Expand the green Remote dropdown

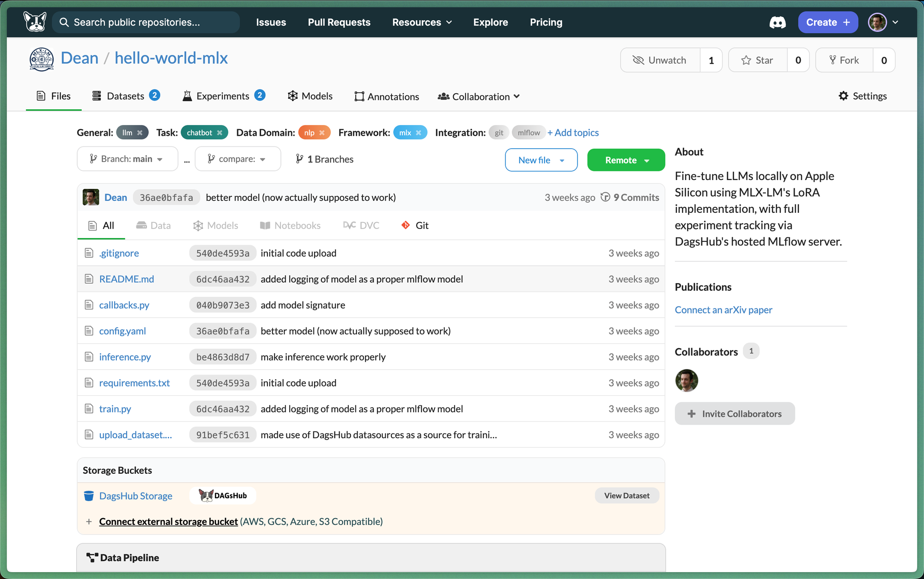pyautogui.click(x=626, y=160)
